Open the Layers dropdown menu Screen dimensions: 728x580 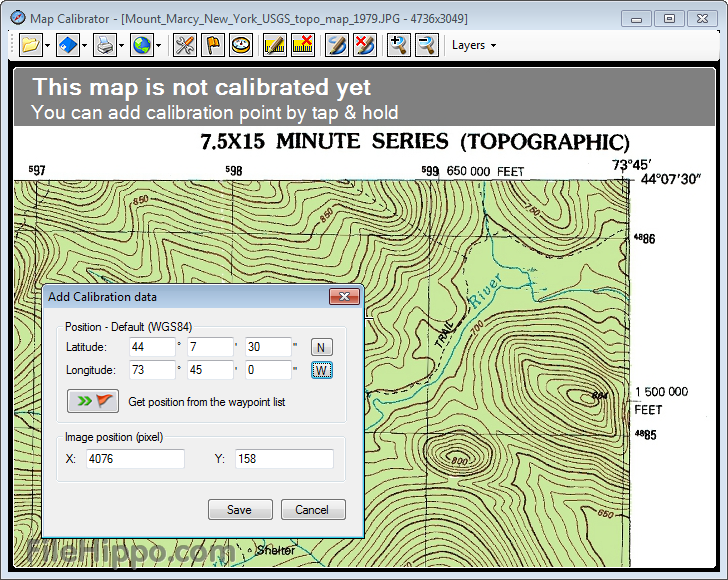[x=474, y=46]
